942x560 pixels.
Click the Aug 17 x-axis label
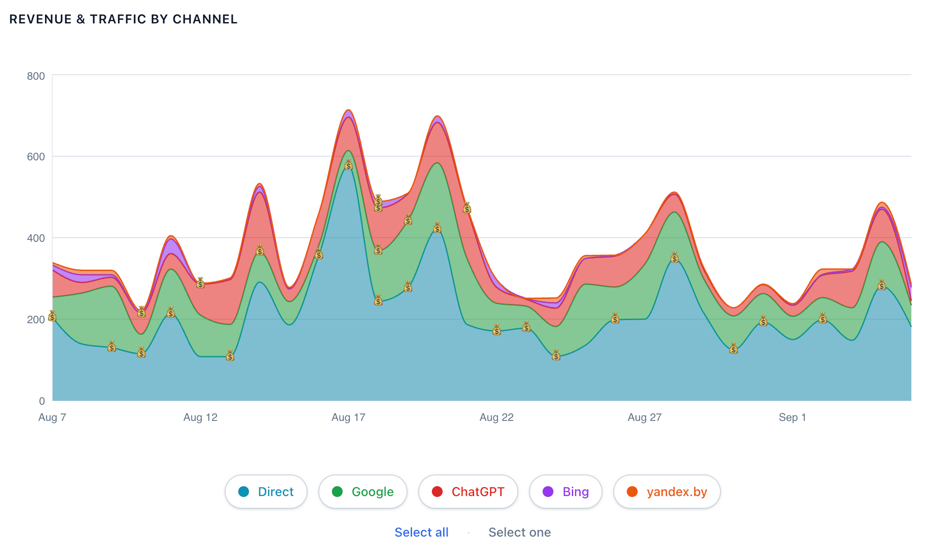pos(349,417)
